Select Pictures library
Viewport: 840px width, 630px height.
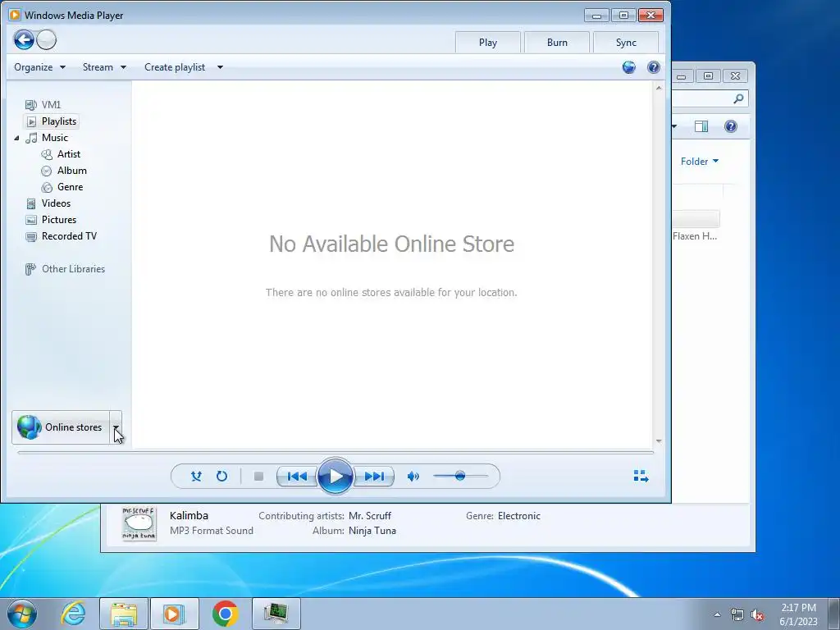click(x=51, y=220)
